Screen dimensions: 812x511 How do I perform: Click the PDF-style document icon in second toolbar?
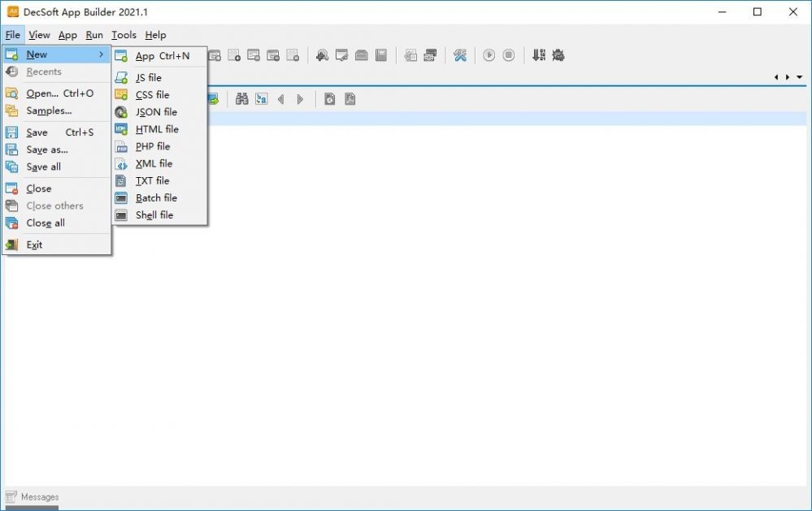tap(350, 99)
